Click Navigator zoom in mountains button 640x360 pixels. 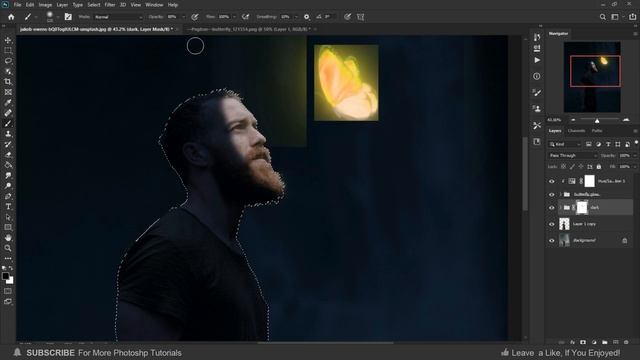(x=626, y=120)
